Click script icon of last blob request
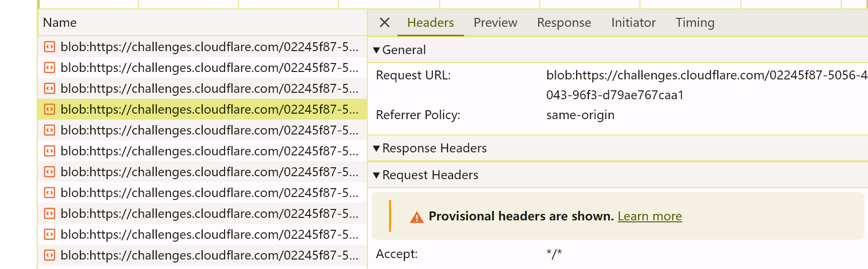Image resolution: width=868 pixels, height=269 pixels. pos(50,255)
